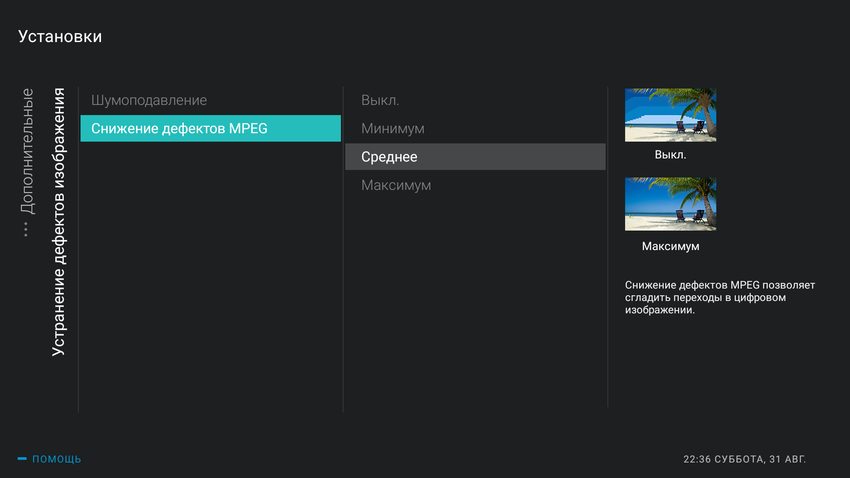Screen dimensions: 850x478
Task: Click the Максимум caption under the second preview
Action: pos(670,246)
